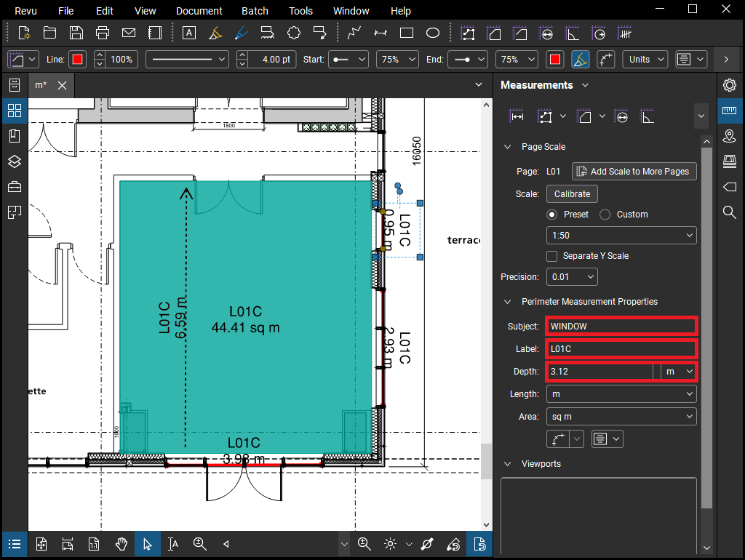Close the m* document tab

tap(63, 86)
